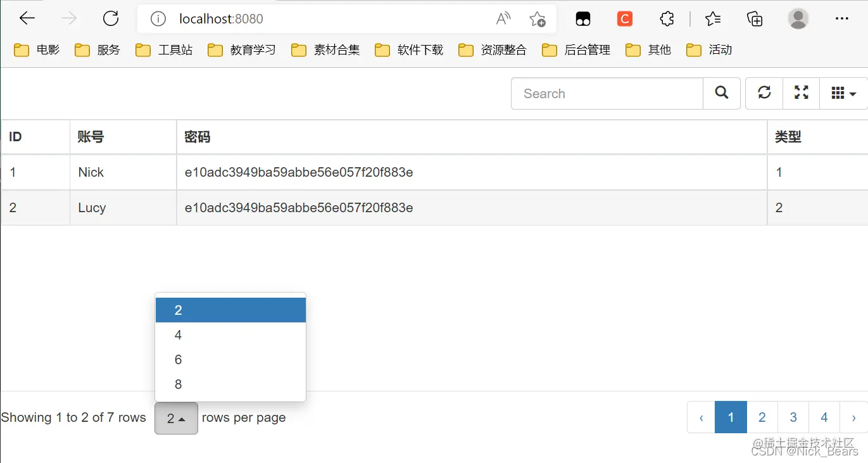Viewport: 868px width, 463px height.
Task: Toggle fullscreen view of the table
Action: point(801,92)
